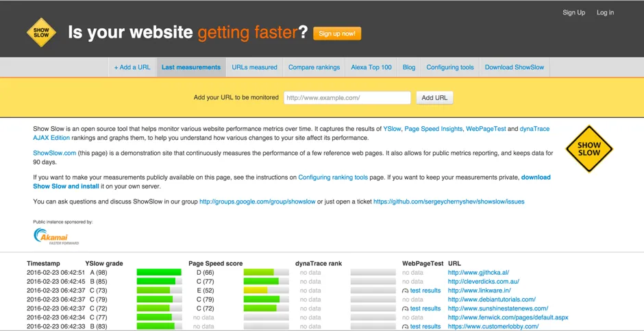The width and height of the screenshot is (644, 331).
Task: Select the Last measurements tab
Action: pos(191,67)
